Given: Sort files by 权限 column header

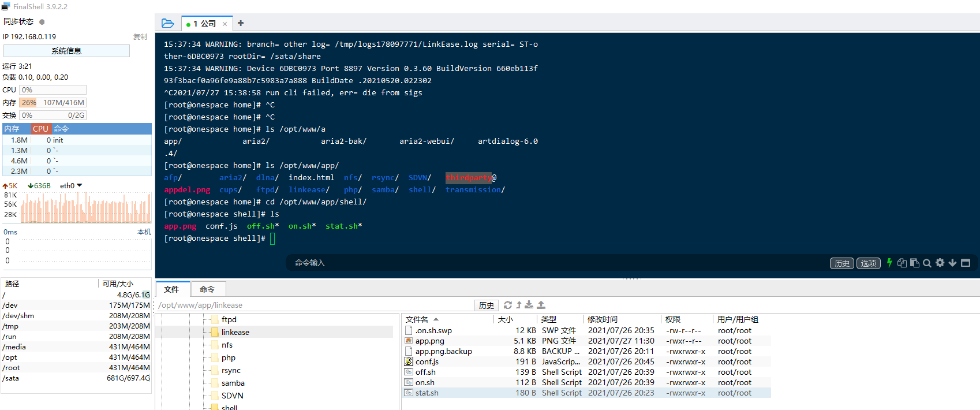Looking at the screenshot, I should click(x=687, y=319).
